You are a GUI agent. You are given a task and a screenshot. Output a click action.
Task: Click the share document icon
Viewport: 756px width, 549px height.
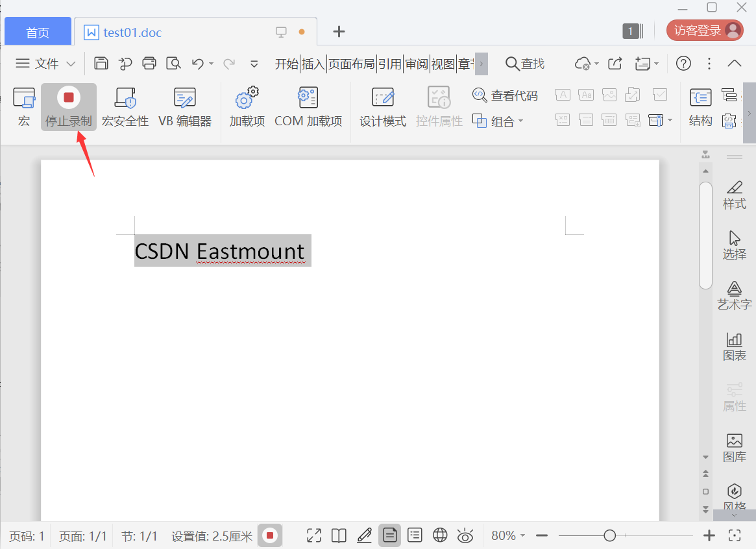click(x=615, y=64)
